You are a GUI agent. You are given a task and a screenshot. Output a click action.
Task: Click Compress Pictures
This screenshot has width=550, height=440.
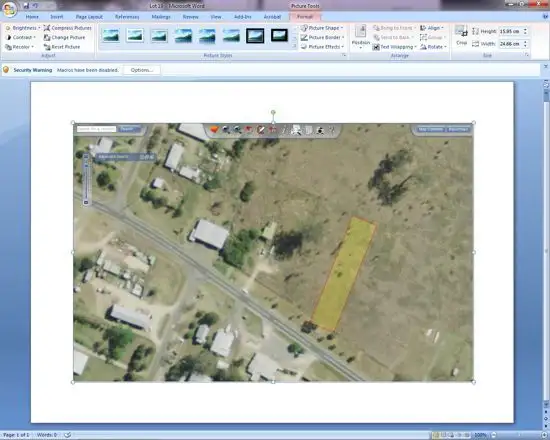[x=68, y=28]
